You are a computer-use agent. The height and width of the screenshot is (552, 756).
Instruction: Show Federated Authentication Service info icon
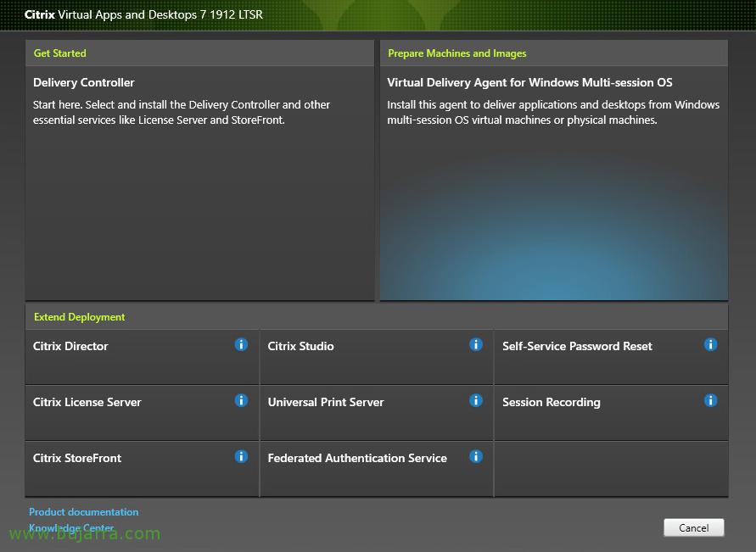coord(476,456)
